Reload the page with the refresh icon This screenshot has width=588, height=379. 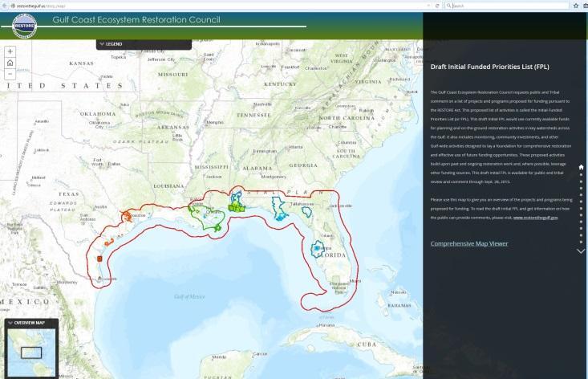pyautogui.click(x=437, y=6)
